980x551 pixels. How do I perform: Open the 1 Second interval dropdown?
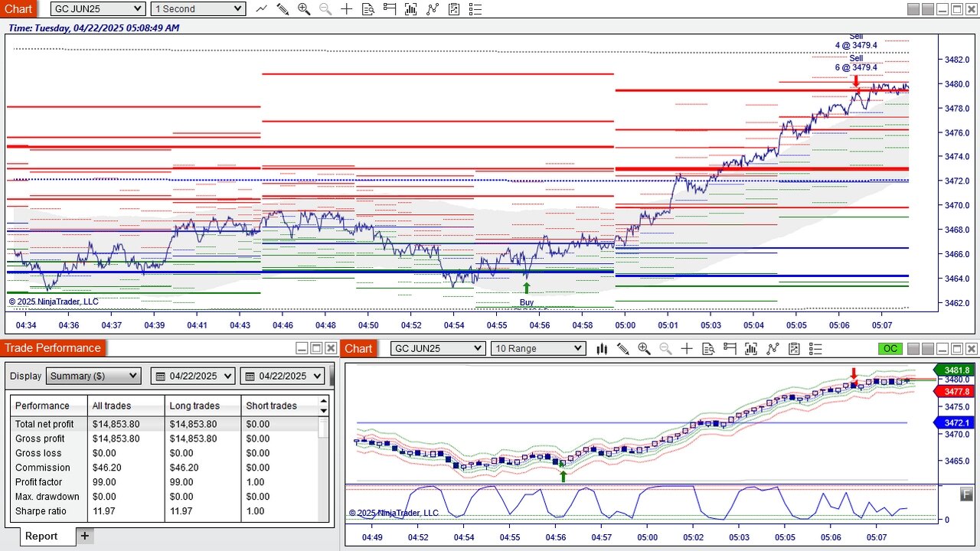tap(198, 9)
